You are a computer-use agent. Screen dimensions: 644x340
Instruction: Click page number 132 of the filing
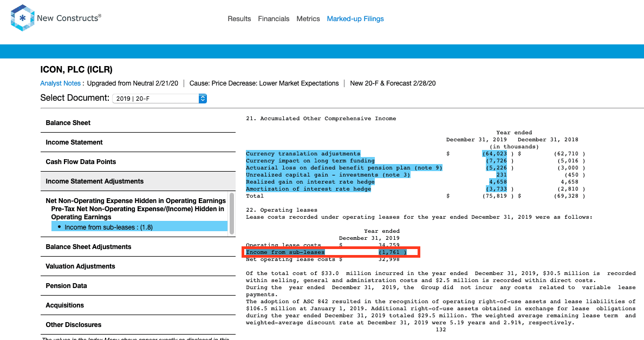click(x=441, y=329)
